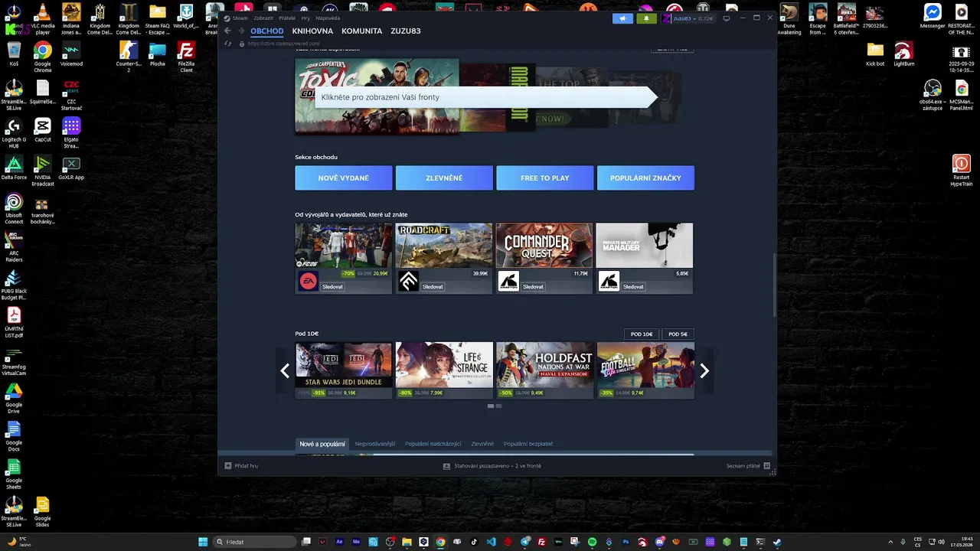Image resolution: width=980 pixels, height=551 pixels.
Task: Click the friends list icon at bottom right
Action: coord(766,465)
